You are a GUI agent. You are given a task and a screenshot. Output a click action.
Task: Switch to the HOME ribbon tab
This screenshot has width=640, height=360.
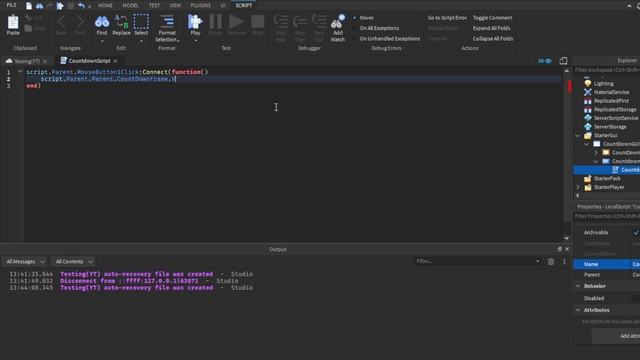click(x=105, y=5)
